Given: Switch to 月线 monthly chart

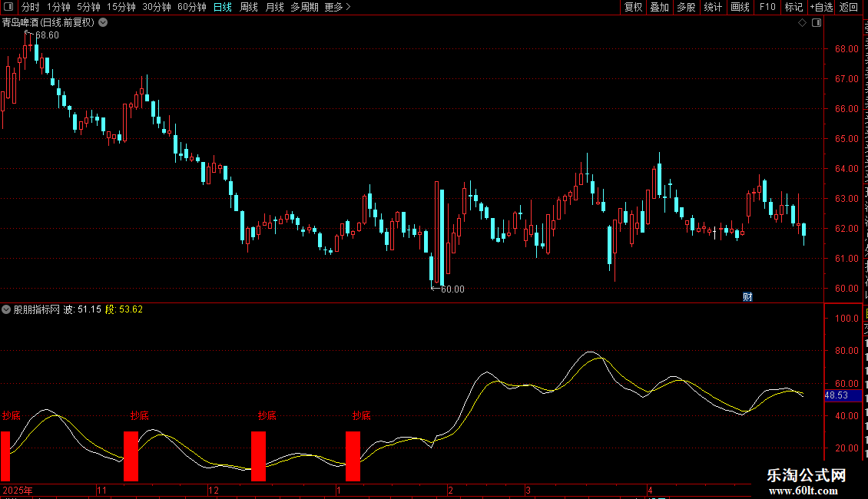Looking at the screenshot, I should [274, 7].
